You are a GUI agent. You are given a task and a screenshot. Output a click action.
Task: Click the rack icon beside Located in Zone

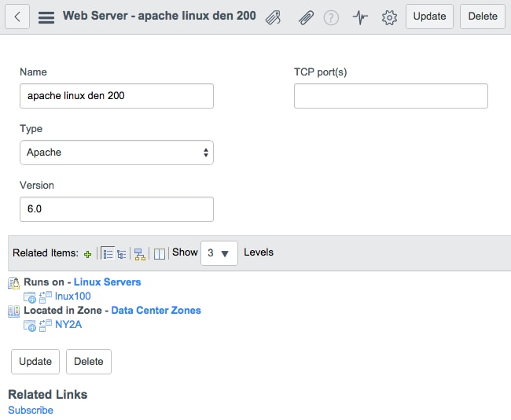[x=13, y=311]
